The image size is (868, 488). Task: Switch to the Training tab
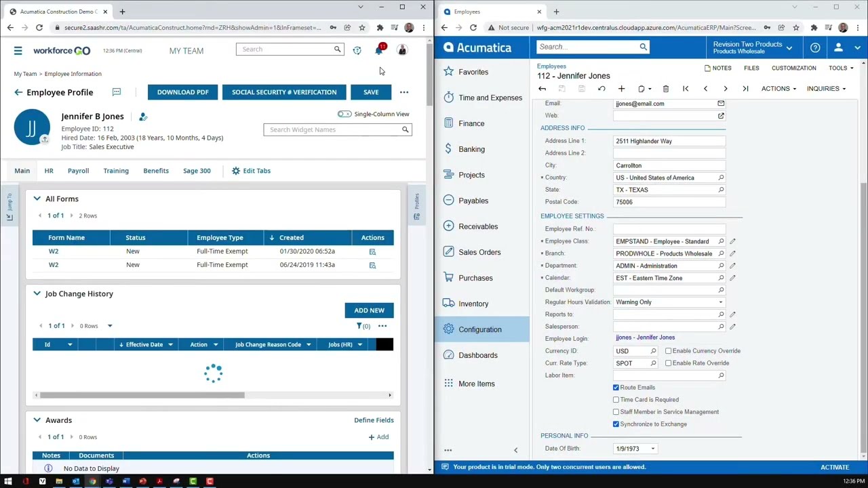coord(116,171)
